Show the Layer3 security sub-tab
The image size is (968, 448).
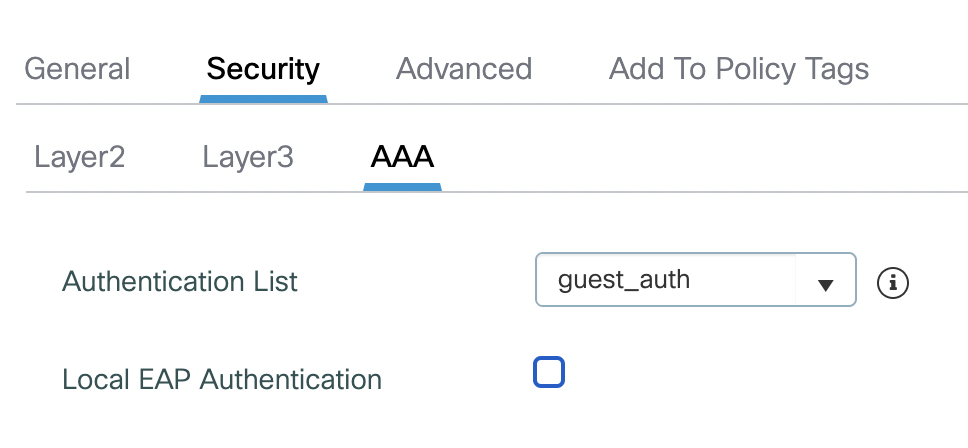coord(248,157)
